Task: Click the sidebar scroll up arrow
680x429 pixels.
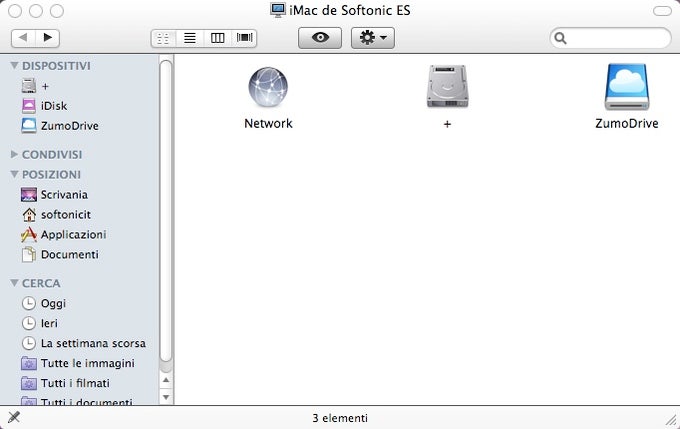Action: pos(166,380)
